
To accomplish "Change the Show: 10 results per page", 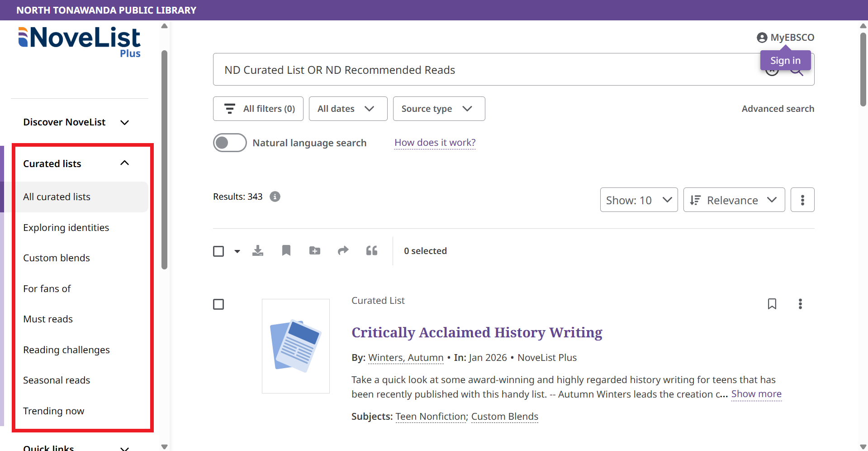I will tap(639, 200).
